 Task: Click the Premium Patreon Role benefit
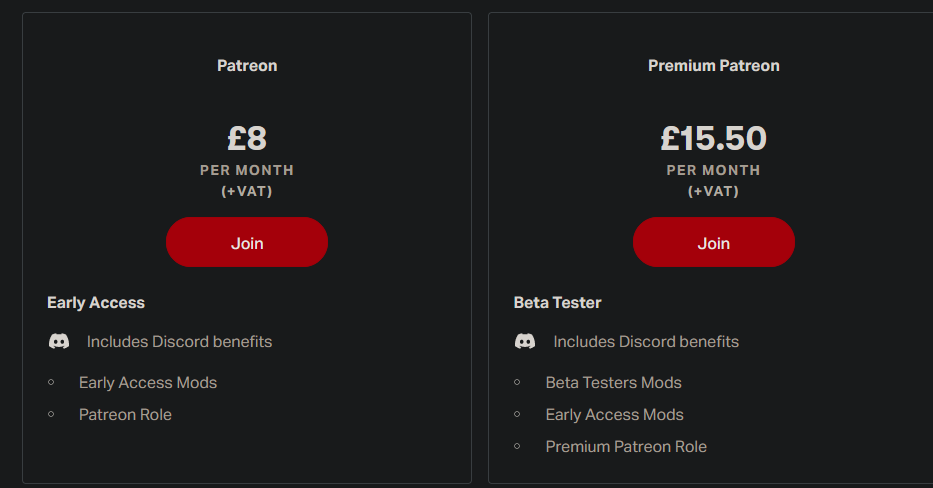pos(626,447)
